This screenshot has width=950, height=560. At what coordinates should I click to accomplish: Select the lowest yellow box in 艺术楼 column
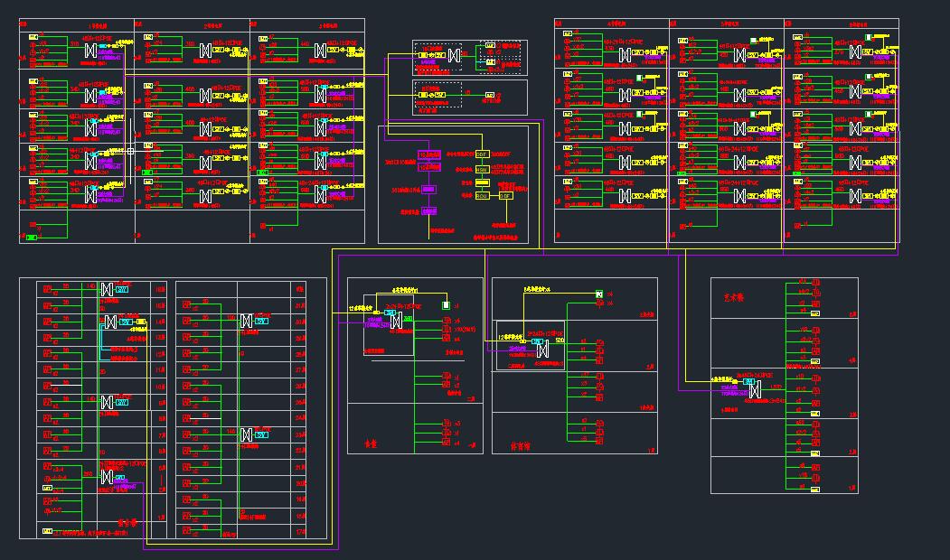[x=814, y=487]
